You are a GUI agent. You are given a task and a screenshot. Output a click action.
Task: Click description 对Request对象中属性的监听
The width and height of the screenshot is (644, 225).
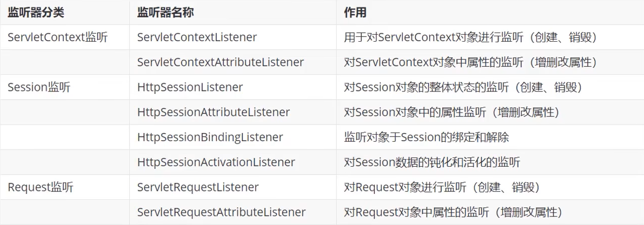(453, 212)
